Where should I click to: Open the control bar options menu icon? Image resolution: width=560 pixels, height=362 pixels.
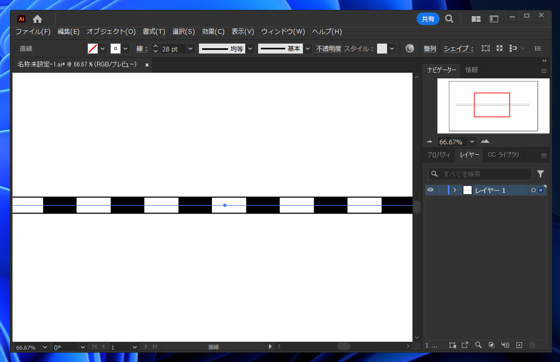pyautogui.click(x=538, y=49)
